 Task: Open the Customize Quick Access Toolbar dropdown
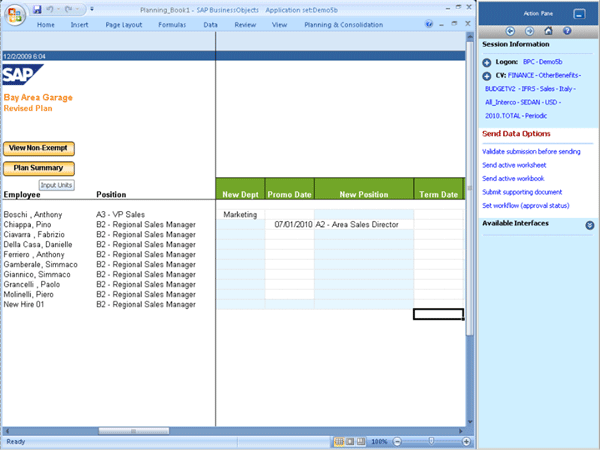click(x=92, y=9)
